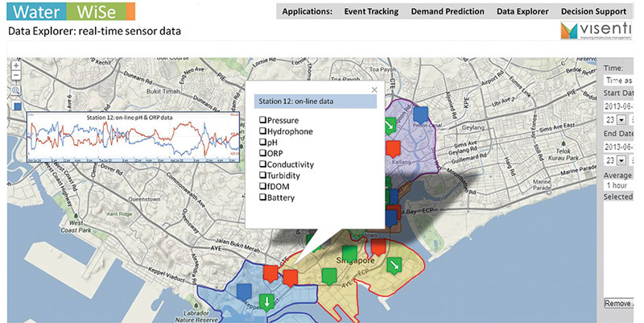Select red station marker near Kallang
The image size is (644, 323).
(x=393, y=148)
